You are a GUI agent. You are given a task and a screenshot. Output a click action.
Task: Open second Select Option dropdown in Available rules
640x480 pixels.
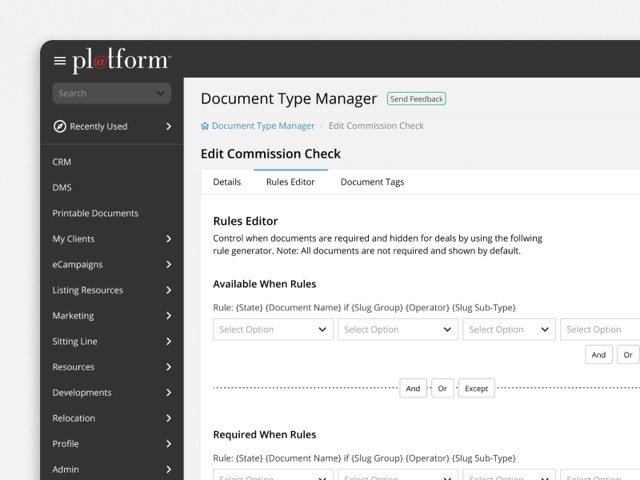398,329
